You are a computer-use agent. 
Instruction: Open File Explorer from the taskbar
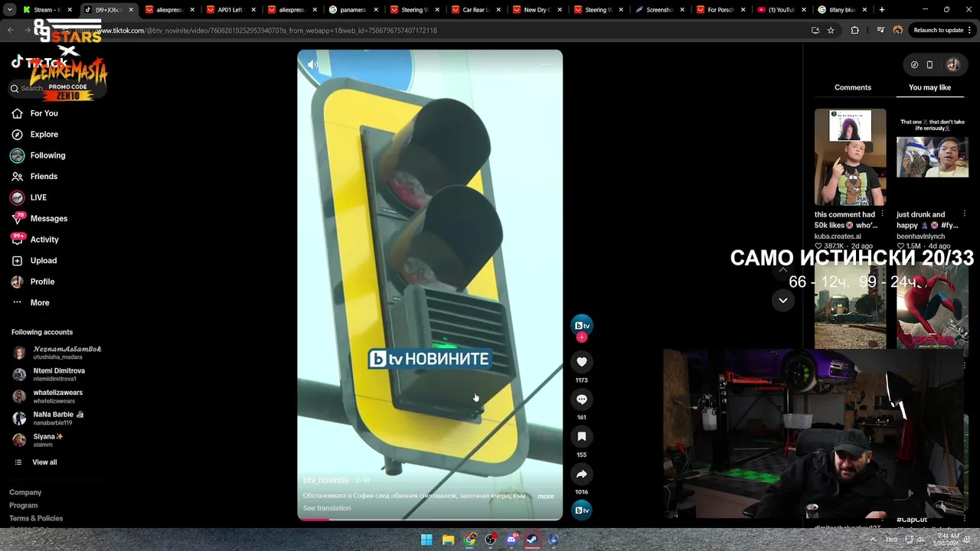[x=448, y=540]
